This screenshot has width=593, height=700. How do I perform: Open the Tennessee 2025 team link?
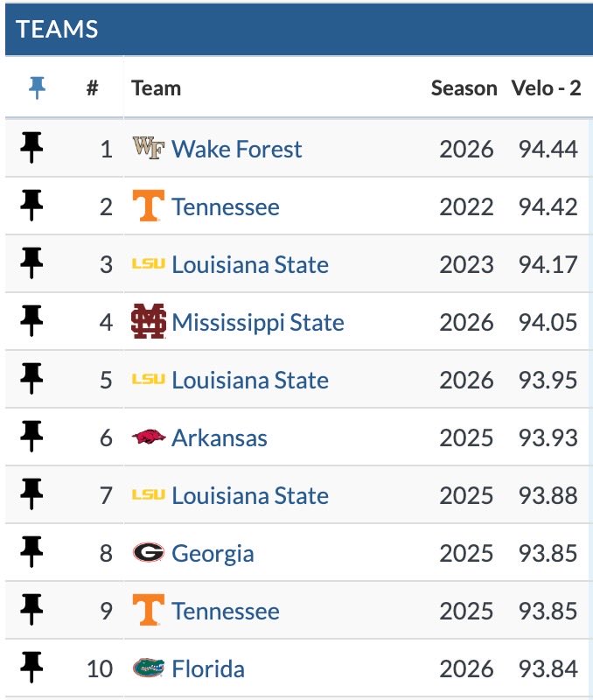226,611
